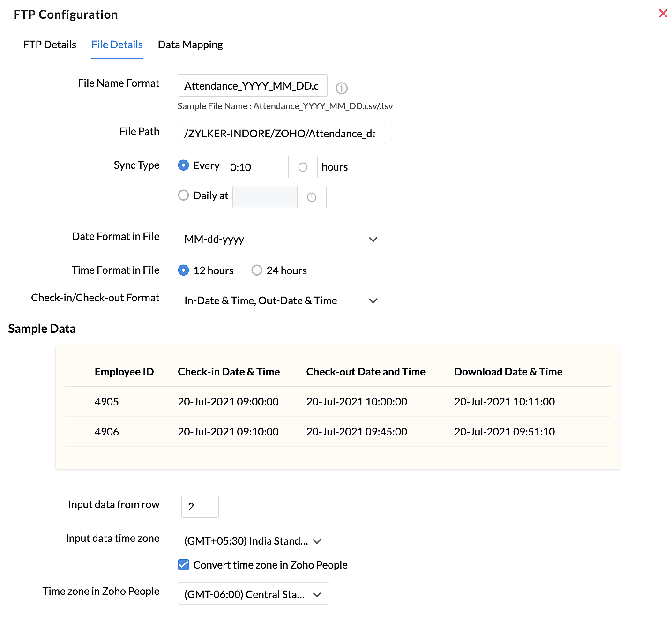Close the FTP Configuration dialog

click(663, 13)
